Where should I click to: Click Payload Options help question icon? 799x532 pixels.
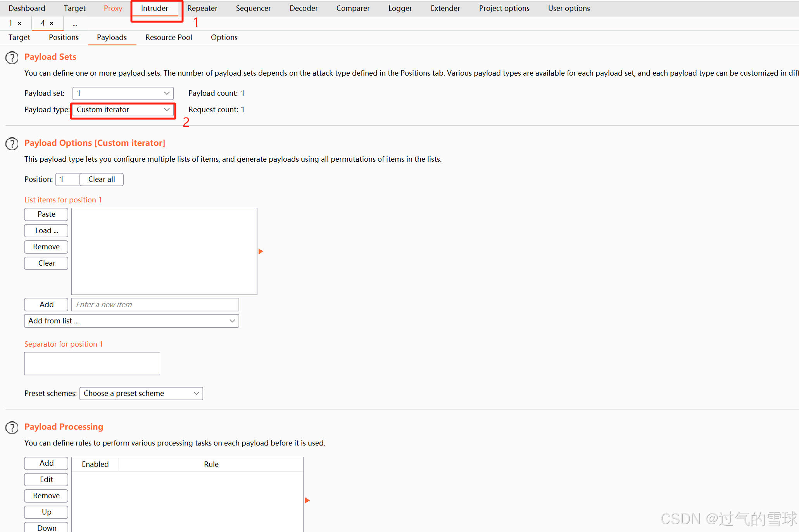[x=12, y=144]
